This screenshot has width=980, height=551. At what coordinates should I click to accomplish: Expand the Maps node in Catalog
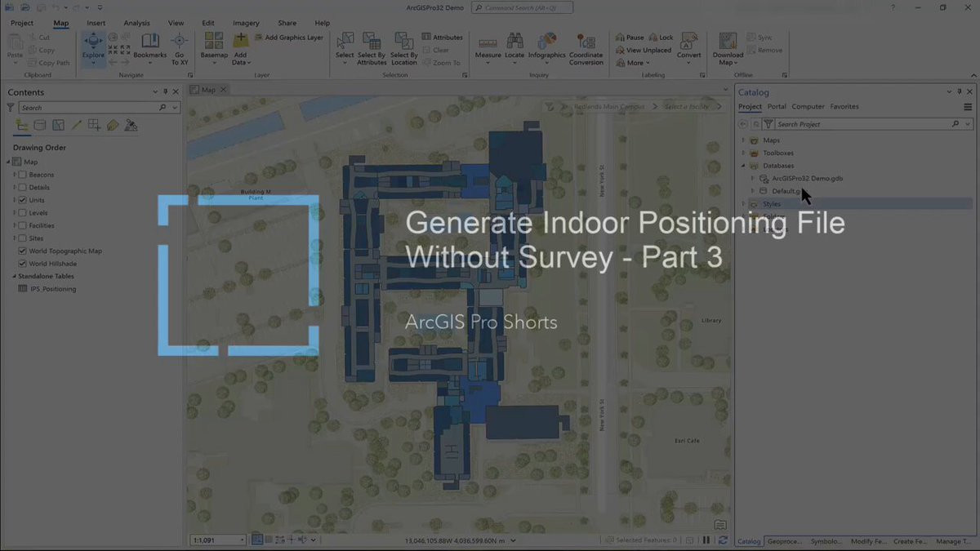743,140
